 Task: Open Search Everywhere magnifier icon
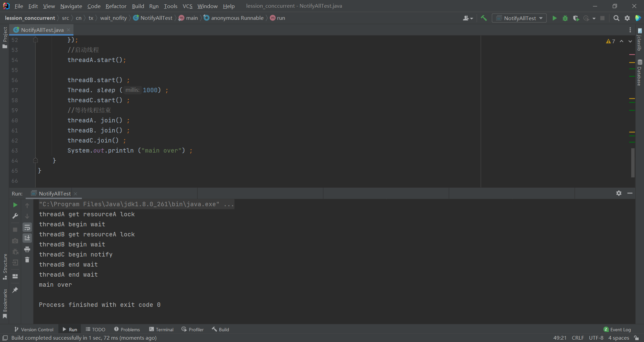pyautogui.click(x=616, y=18)
